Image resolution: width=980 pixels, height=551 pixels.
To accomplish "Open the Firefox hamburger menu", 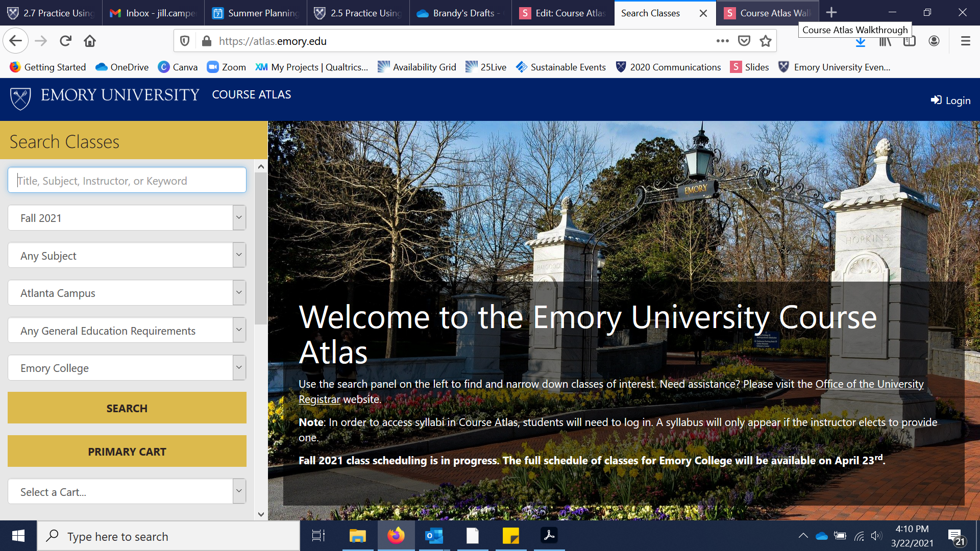I will (x=965, y=41).
